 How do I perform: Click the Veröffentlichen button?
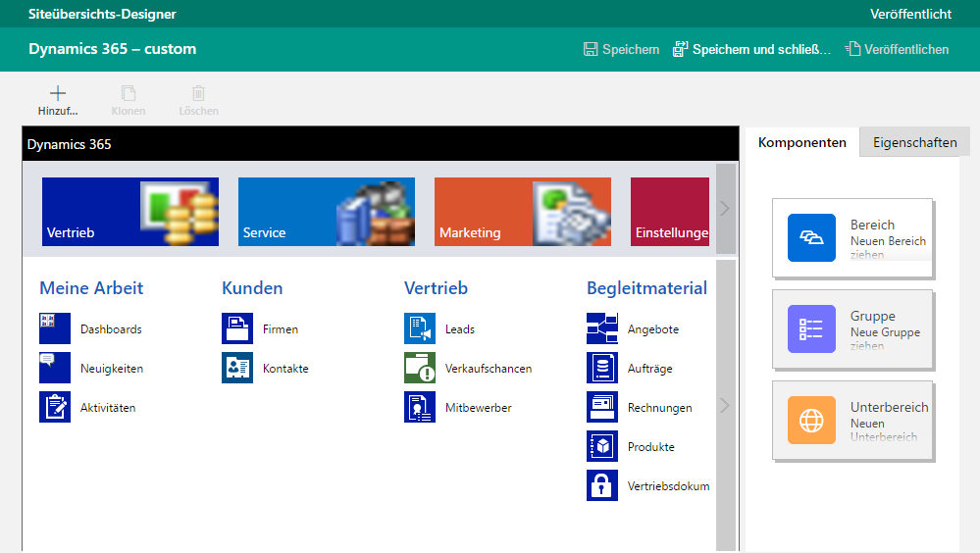click(x=898, y=49)
